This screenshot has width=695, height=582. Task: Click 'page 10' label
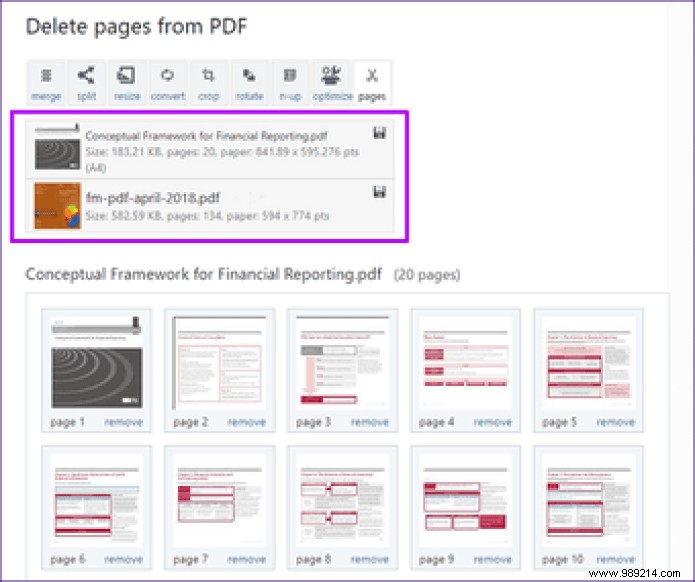[x=562, y=559]
